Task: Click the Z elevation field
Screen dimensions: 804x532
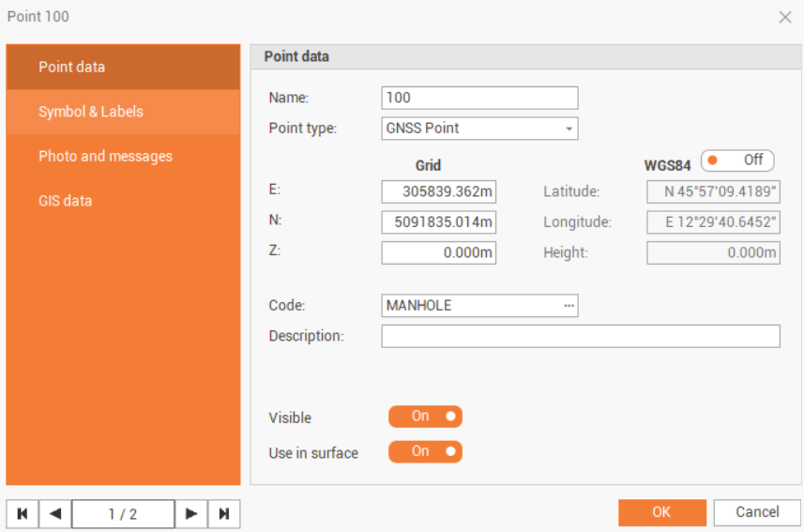Action: point(438,252)
